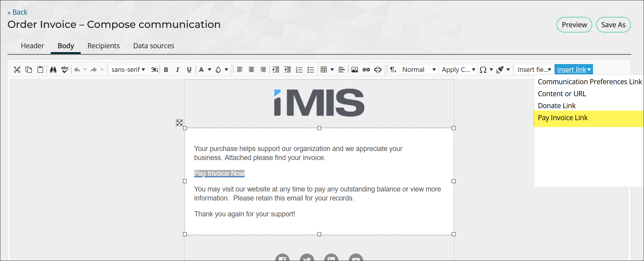Toggle underline formatting

189,70
